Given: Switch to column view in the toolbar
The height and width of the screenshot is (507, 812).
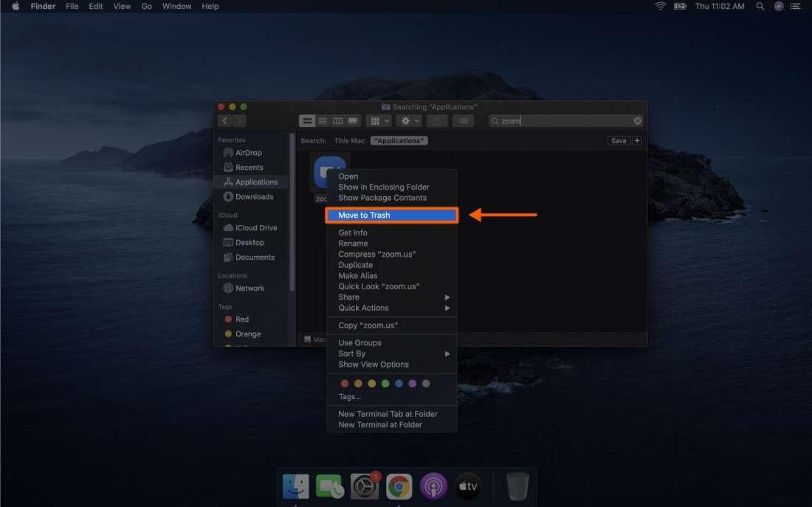Looking at the screenshot, I should [x=337, y=120].
